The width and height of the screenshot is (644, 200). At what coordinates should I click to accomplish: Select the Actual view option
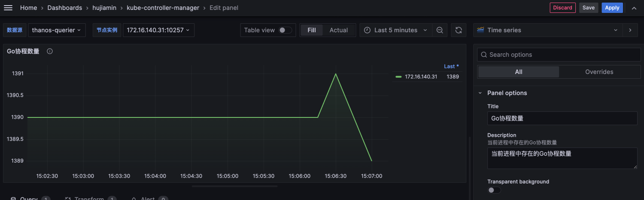point(338,30)
